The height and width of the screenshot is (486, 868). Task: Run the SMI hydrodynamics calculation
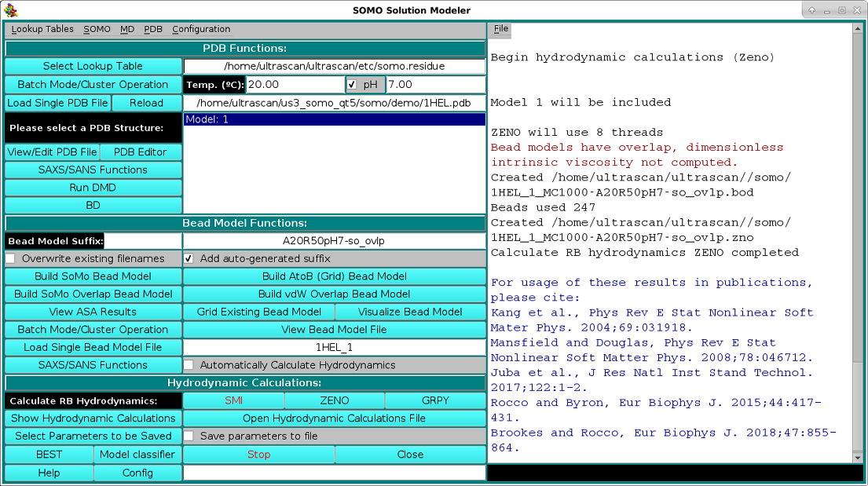click(233, 400)
